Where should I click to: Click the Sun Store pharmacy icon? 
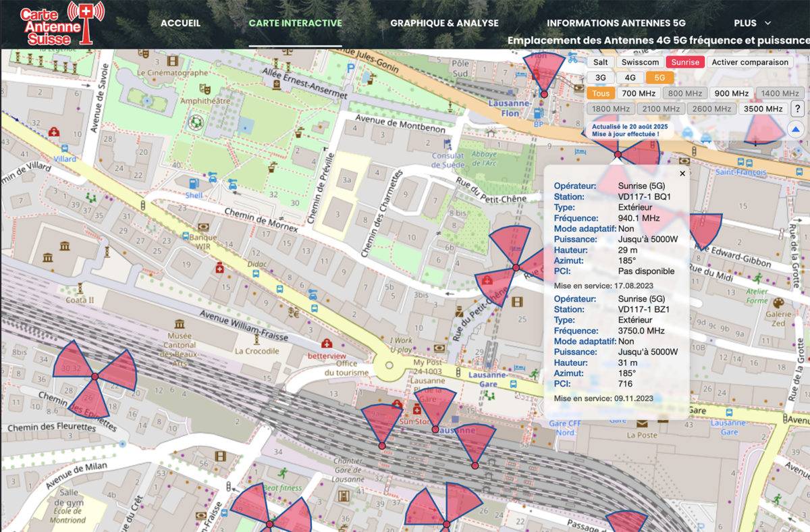(x=416, y=410)
